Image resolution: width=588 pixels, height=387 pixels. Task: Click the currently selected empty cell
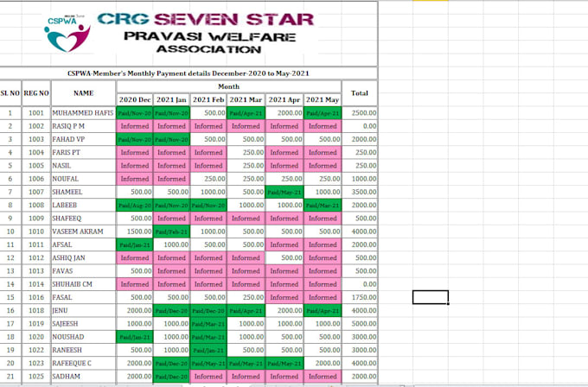[430, 297]
